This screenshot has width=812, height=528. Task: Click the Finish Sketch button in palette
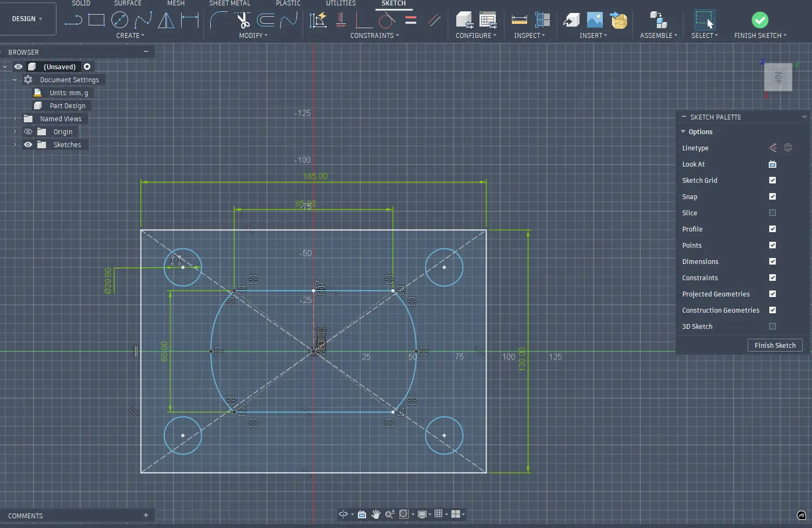click(x=775, y=345)
